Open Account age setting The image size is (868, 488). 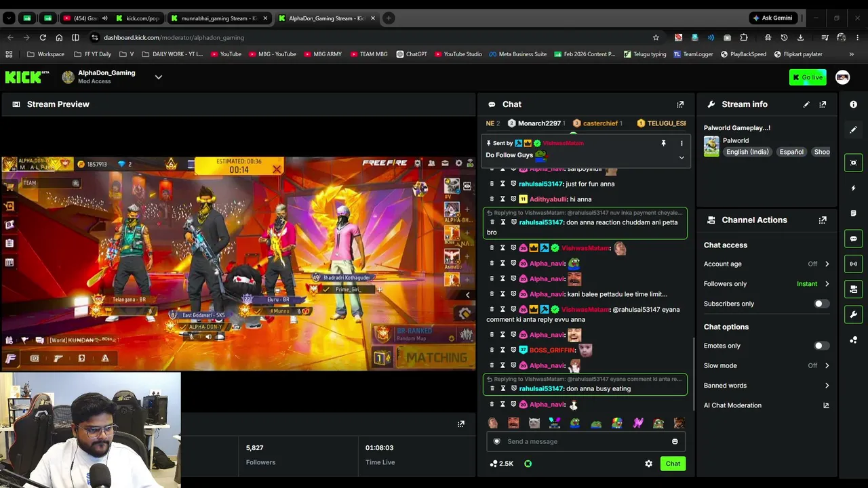[766, 264]
